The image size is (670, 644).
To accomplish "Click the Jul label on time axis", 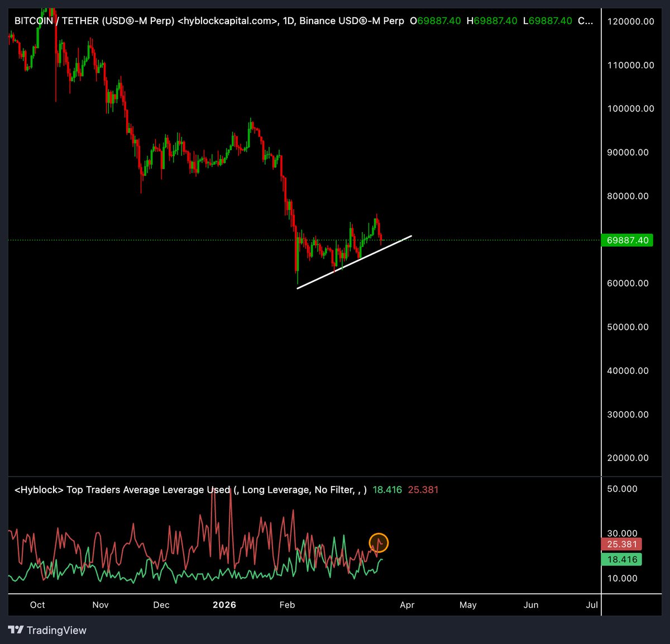I will [592, 605].
